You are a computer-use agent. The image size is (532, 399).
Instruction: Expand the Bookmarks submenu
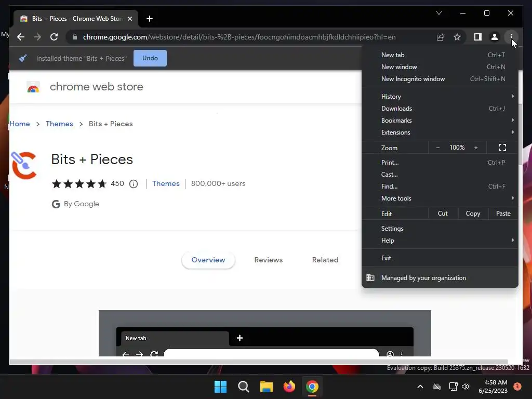pyautogui.click(x=440, y=121)
